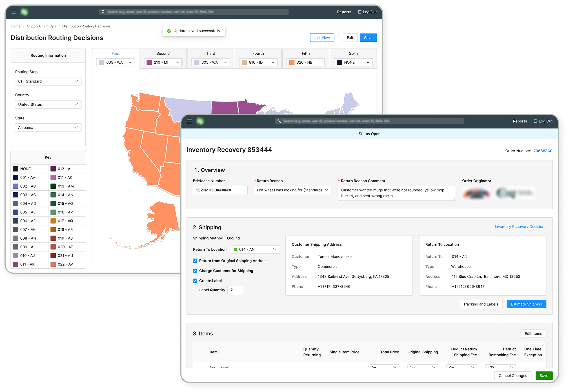Go to Home breadcrumb

(15, 26)
